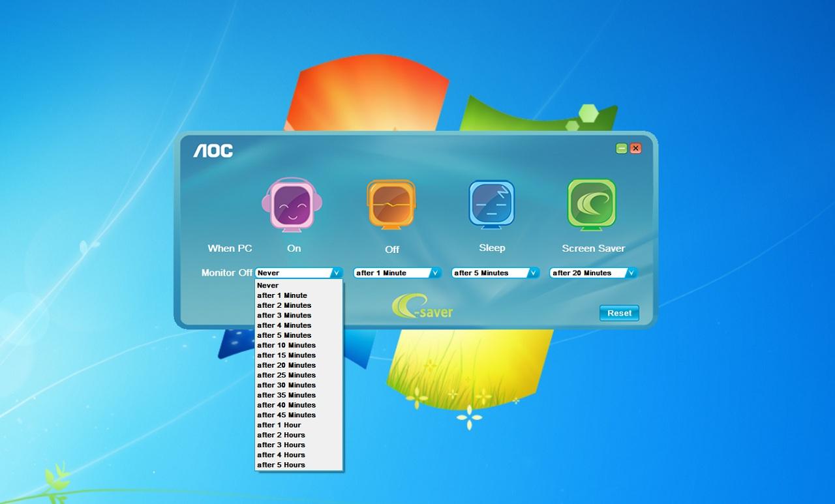Viewport: 835px width, 504px height.
Task: Set monitor off 'after 40 Minutes'
Action: coord(299,405)
